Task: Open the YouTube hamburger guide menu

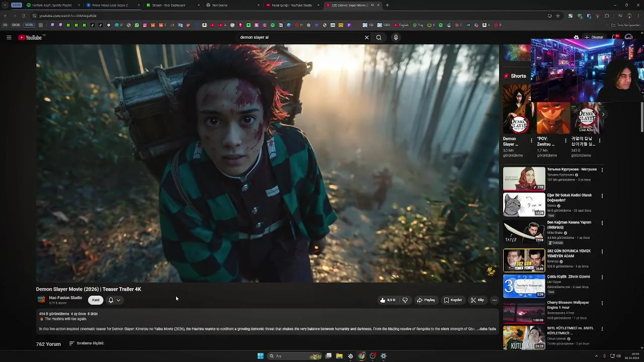Action: click(x=9, y=37)
